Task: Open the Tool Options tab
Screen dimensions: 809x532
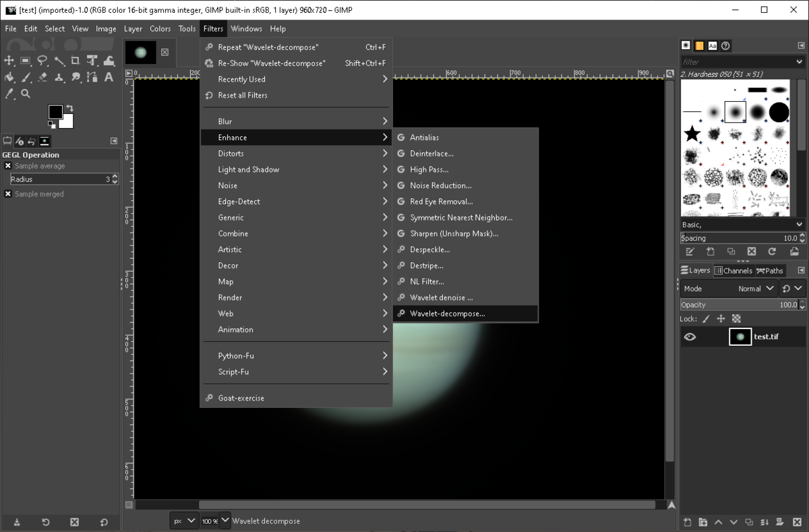Action: pos(7,141)
